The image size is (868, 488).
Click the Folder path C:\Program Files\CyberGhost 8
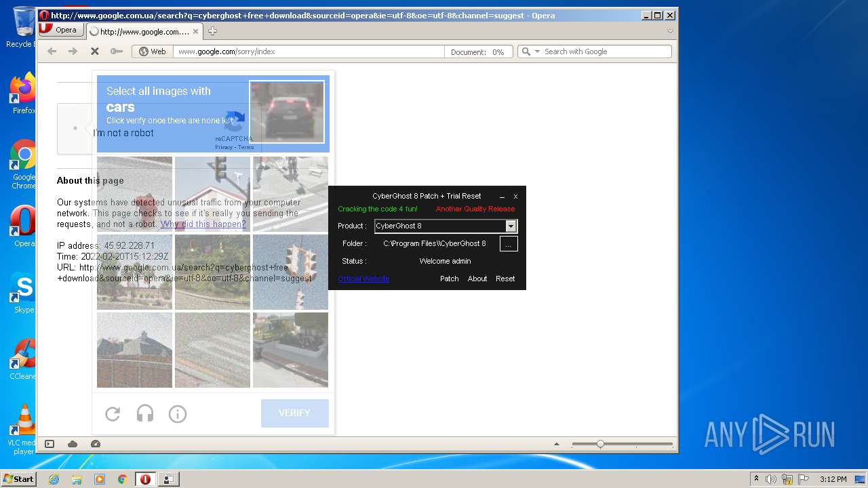(x=435, y=243)
